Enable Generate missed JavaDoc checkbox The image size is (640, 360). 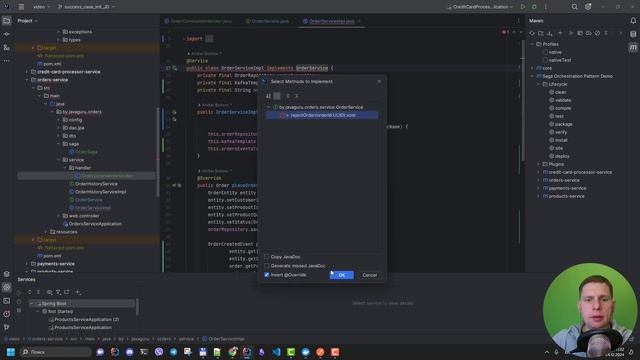pyautogui.click(x=267, y=266)
